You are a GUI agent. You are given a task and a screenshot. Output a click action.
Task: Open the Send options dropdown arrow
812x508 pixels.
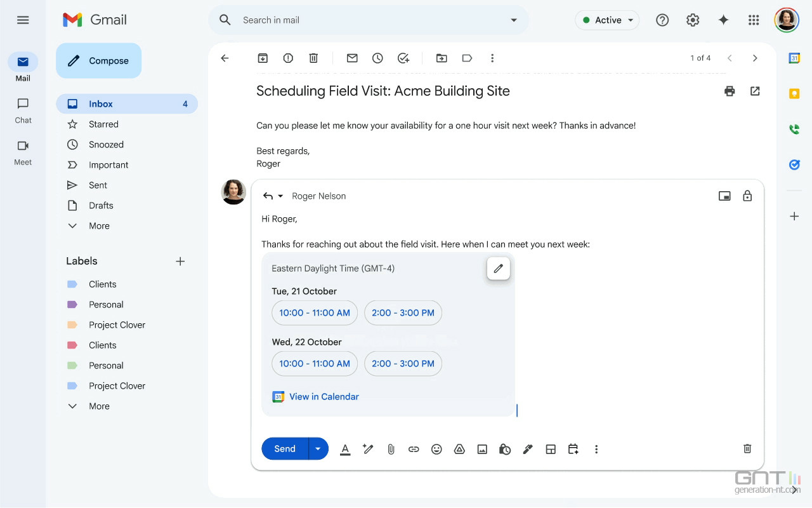coord(318,449)
